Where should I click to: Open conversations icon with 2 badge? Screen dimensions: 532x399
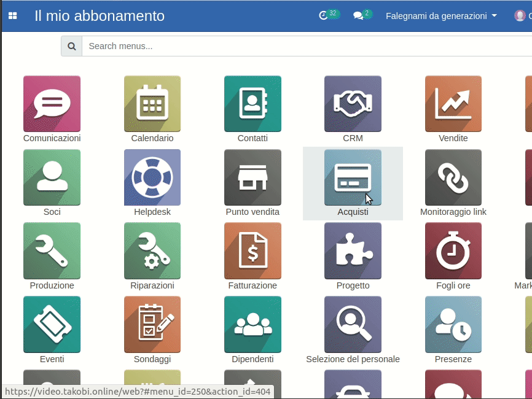(362, 15)
